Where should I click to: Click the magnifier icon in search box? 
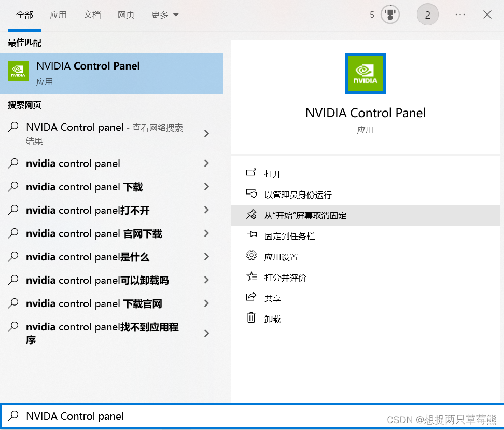(13, 415)
